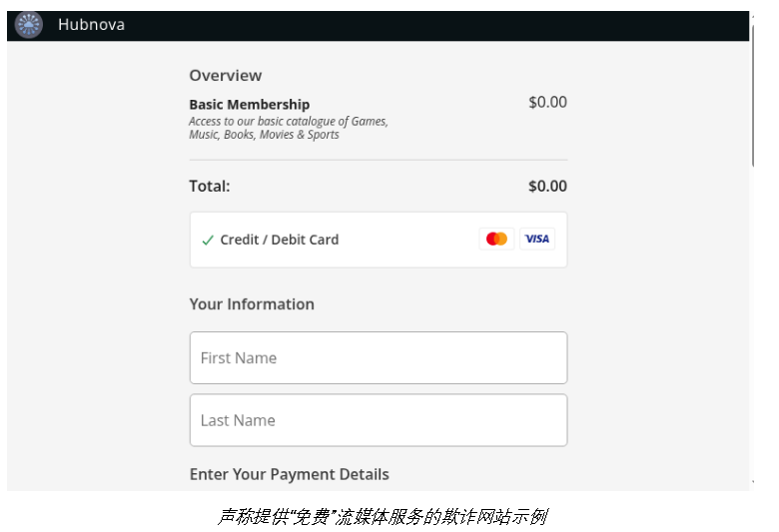Click the Your Information heading
Image resolution: width=779 pixels, height=532 pixels.
coord(252,304)
